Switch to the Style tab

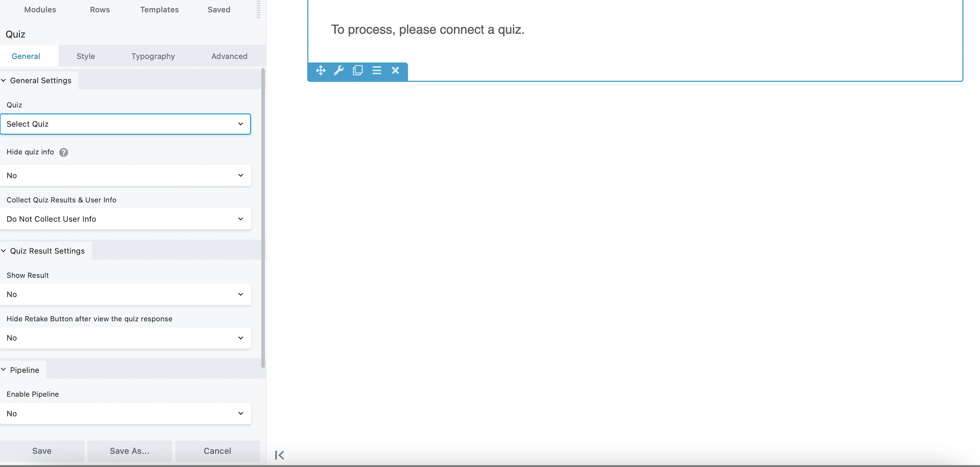(x=85, y=56)
